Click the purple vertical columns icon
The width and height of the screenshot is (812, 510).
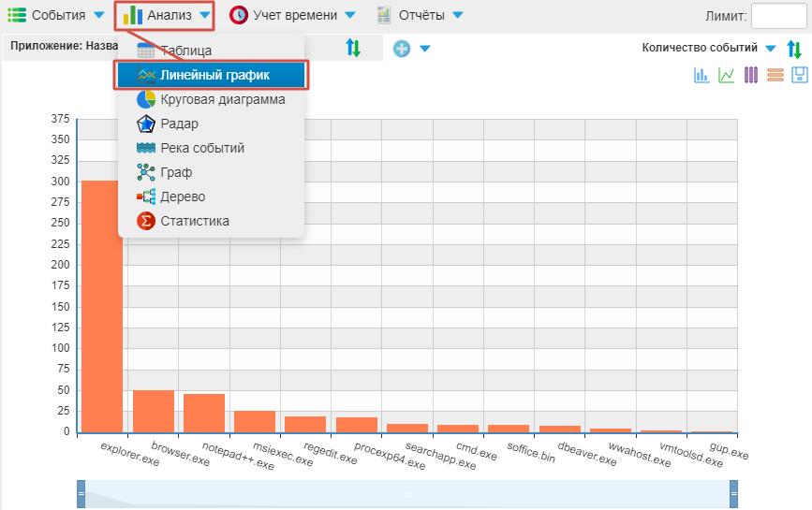(x=750, y=76)
